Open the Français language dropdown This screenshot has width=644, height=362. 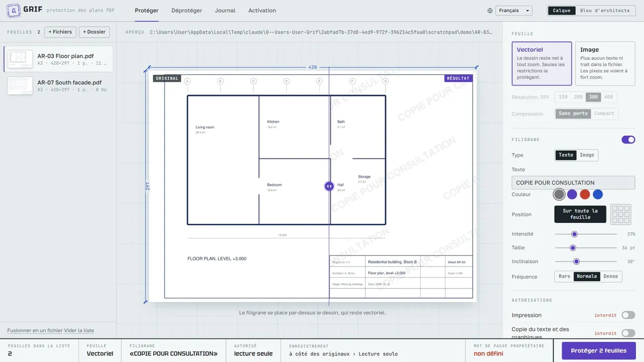(x=514, y=11)
